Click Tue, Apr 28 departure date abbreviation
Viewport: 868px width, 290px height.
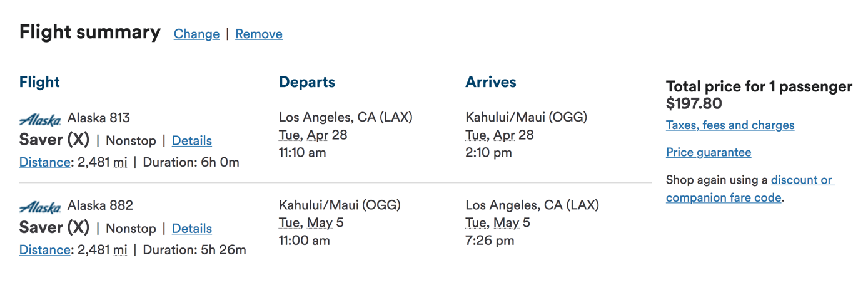[x=313, y=135]
